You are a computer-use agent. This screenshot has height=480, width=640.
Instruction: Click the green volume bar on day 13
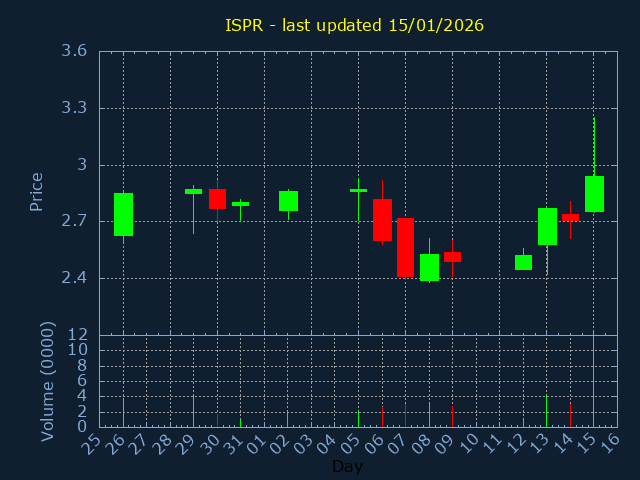coord(546,411)
